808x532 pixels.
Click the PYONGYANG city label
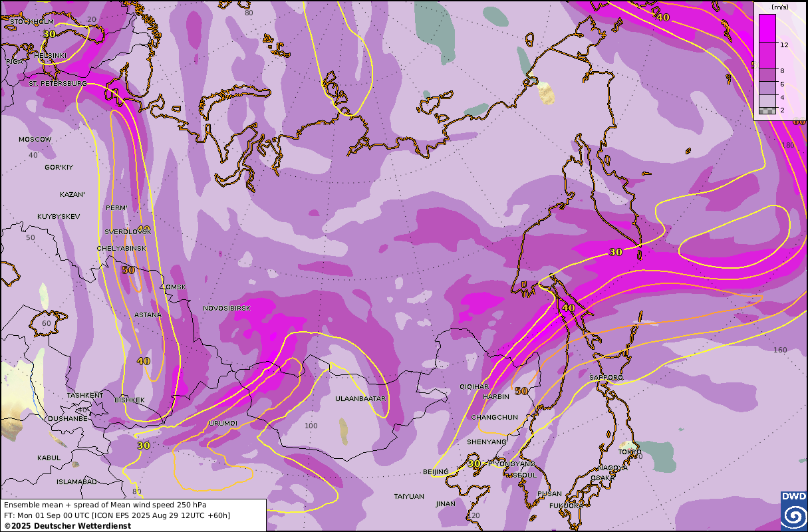[x=511, y=464]
